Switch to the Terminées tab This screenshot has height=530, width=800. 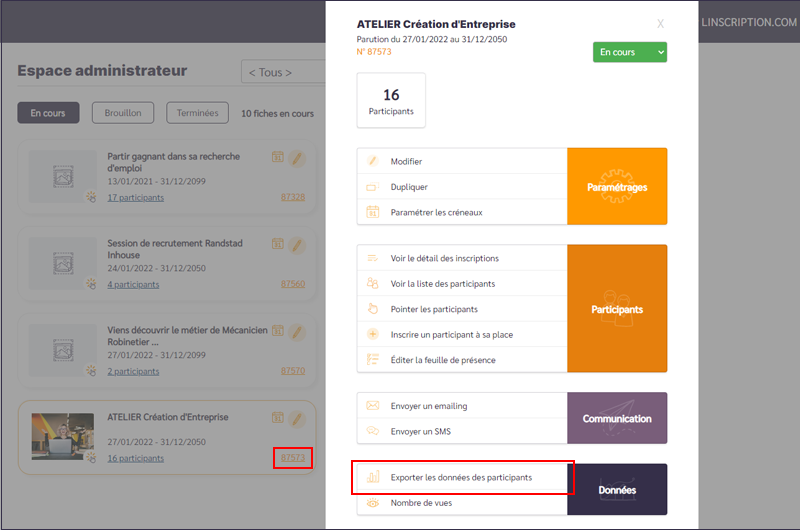[197, 113]
